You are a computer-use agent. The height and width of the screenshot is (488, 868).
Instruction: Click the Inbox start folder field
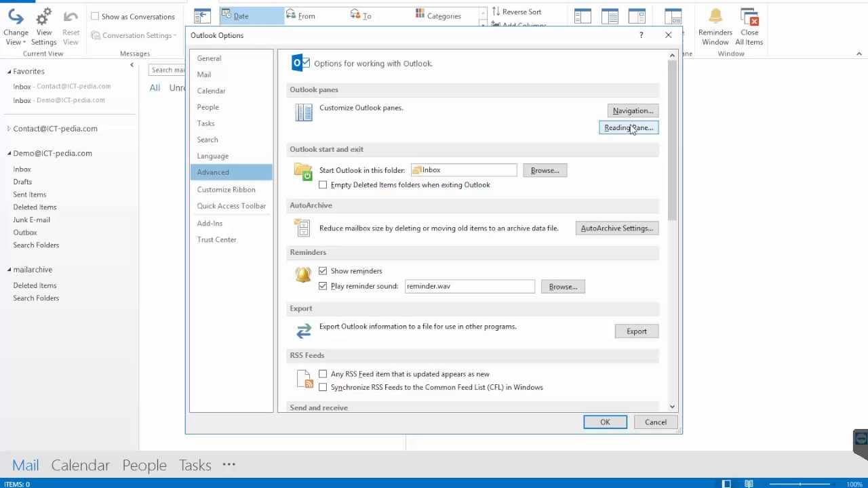click(x=464, y=171)
